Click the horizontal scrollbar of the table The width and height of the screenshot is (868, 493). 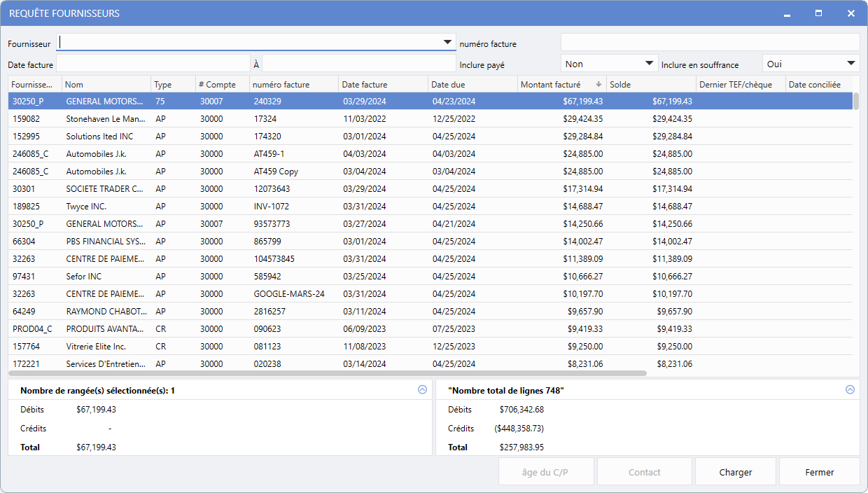click(328, 373)
